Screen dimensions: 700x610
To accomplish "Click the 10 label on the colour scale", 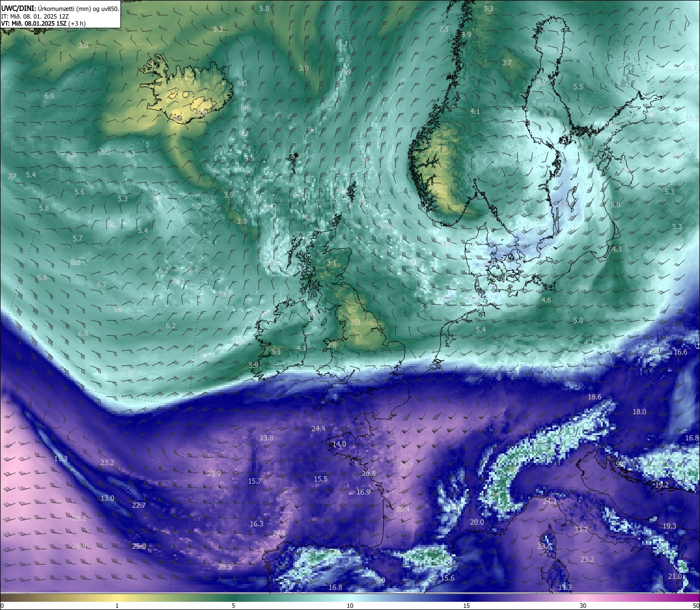I will point(350,606).
